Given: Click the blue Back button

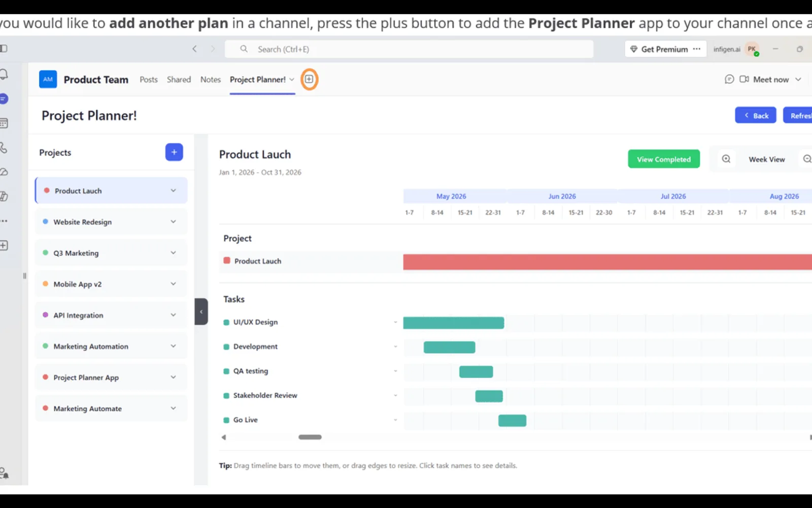Looking at the screenshot, I should coord(756,115).
